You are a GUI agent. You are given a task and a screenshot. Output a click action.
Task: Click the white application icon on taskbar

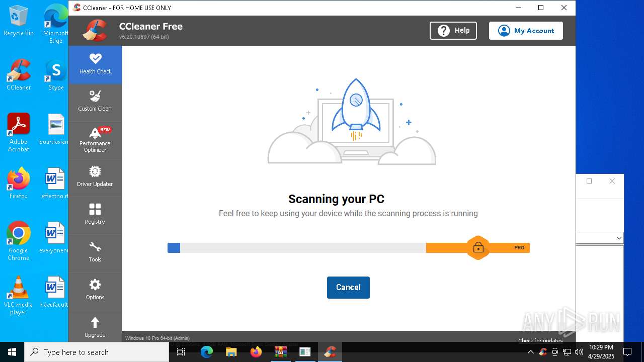[305, 352]
